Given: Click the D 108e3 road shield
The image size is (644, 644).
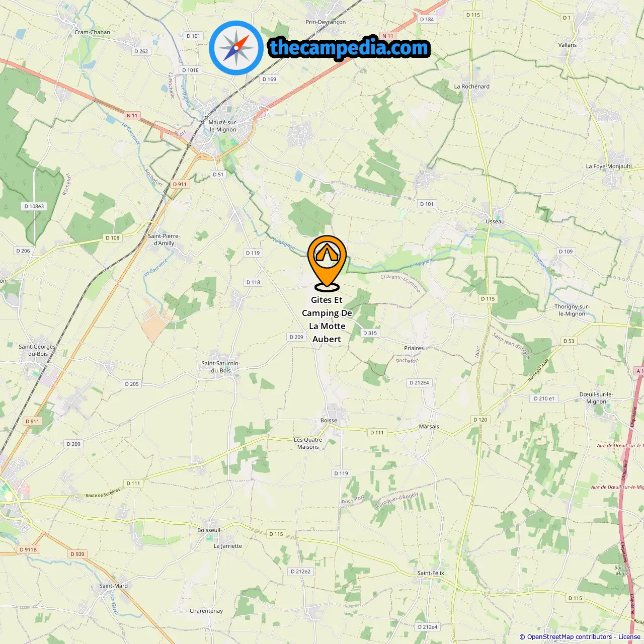Looking at the screenshot, I should (x=34, y=206).
